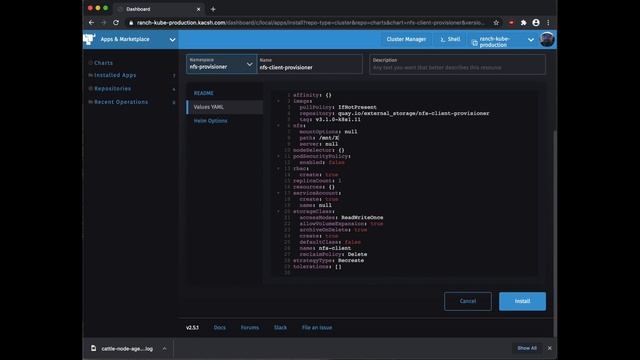Expand the Apps & Marketplace dropdown

point(172,40)
